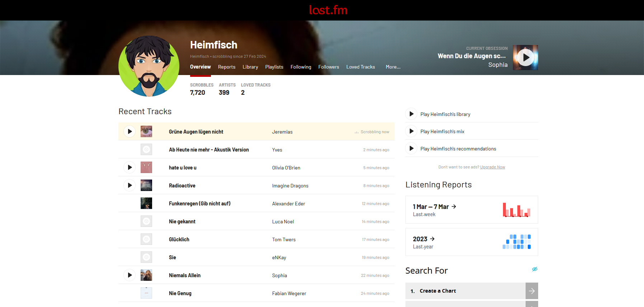Open Nie Genug album cover
Image resolution: width=644 pixels, height=307 pixels.
(146, 293)
